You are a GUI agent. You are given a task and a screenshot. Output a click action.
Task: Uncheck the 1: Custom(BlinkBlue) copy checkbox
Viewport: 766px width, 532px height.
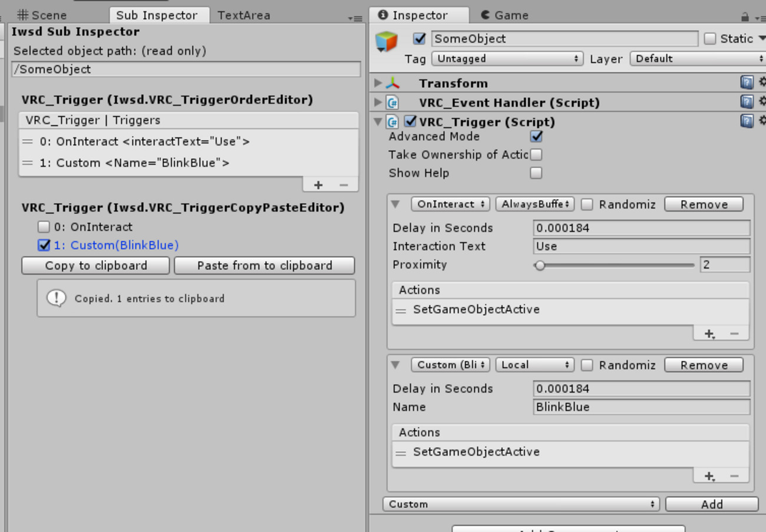[44, 245]
